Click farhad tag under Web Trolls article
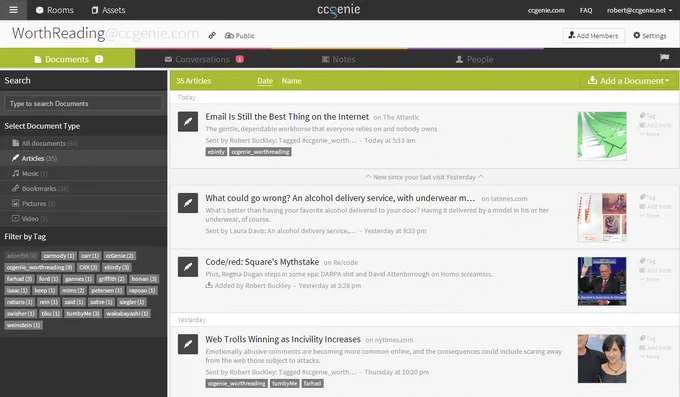 coord(312,384)
